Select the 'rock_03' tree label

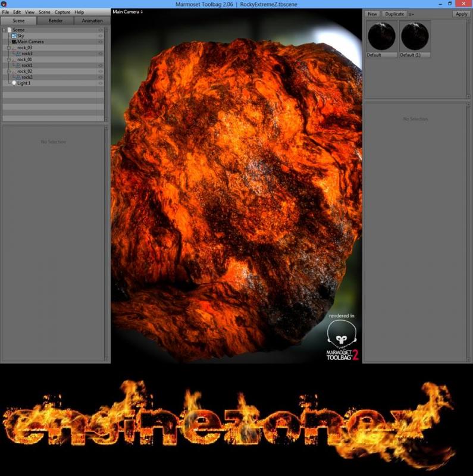coord(24,48)
